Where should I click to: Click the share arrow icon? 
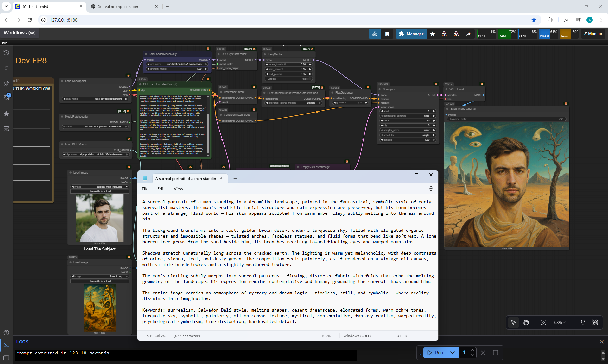point(469,34)
